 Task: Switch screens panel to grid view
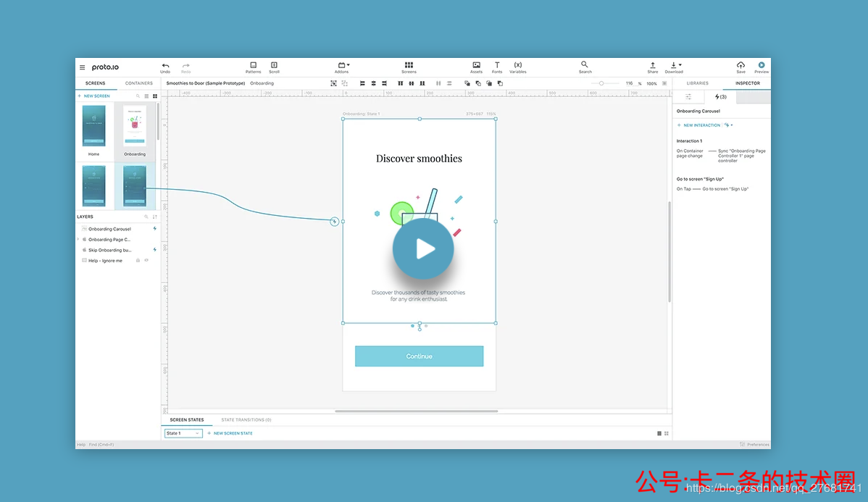(155, 96)
